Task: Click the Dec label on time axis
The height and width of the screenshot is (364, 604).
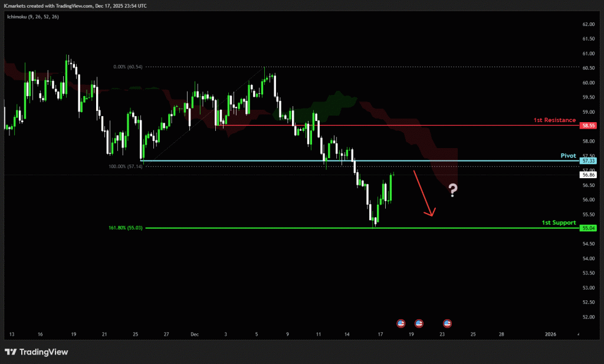Action: click(x=194, y=334)
